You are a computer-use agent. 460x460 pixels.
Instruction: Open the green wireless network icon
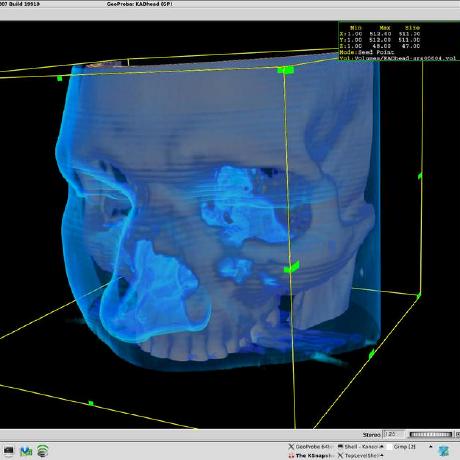pyautogui.click(x=43, y=451)
